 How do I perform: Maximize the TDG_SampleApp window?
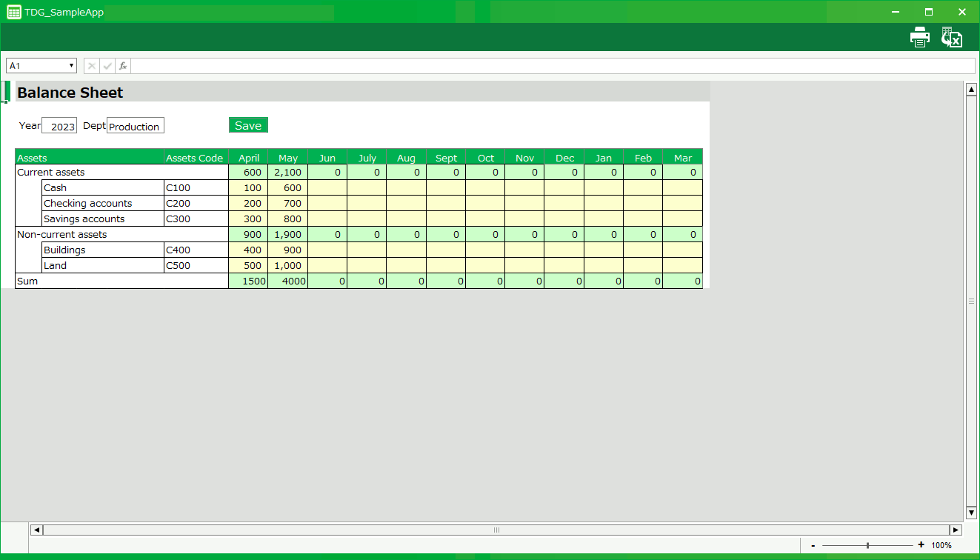[929, 12]
